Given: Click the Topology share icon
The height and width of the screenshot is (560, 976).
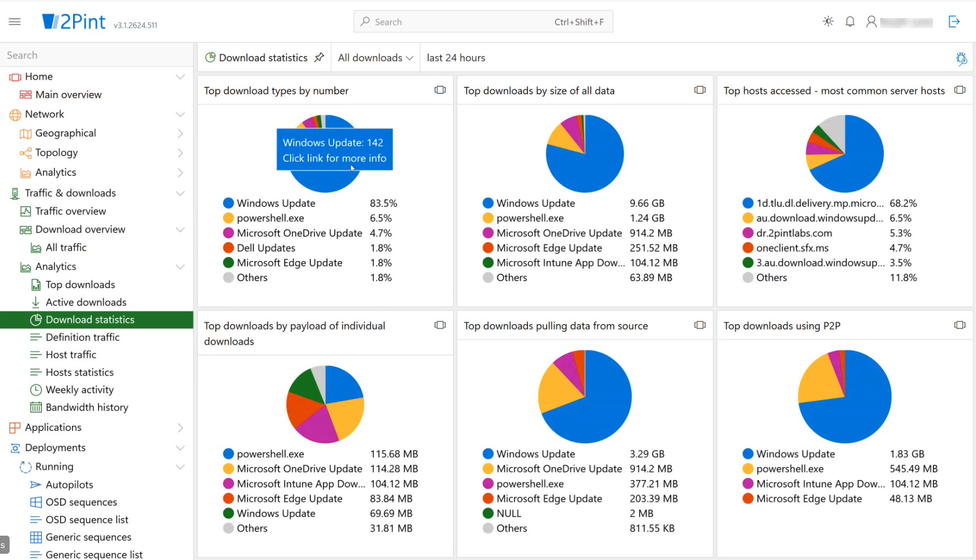Looking at the screenshot, I should (25, 153).
